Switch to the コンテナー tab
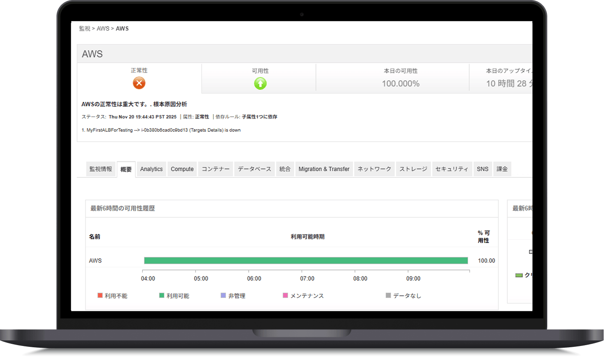The width and height of the screenshot is (604, 364). pos(216,169)
